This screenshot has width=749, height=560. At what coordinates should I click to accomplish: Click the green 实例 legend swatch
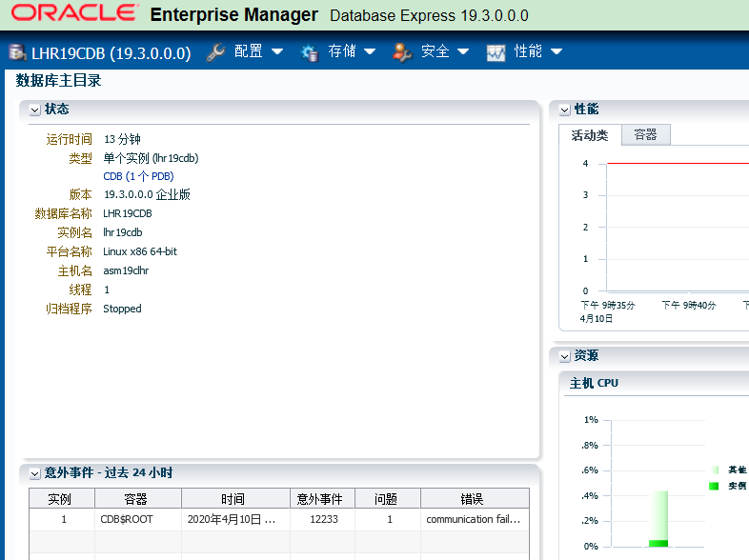(714, 486)
